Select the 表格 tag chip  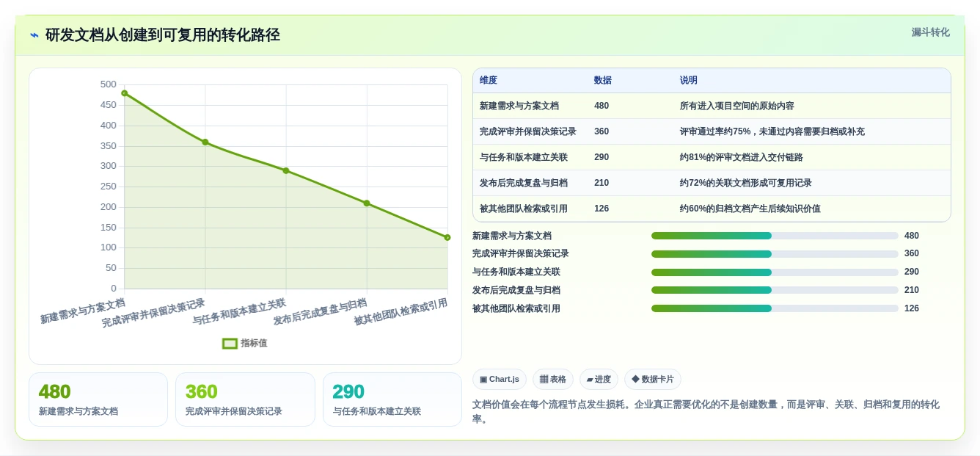tap(553, 379)
